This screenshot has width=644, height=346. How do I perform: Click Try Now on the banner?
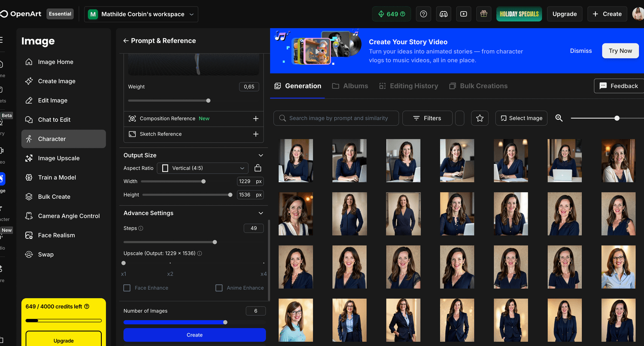tap(620, 51)
